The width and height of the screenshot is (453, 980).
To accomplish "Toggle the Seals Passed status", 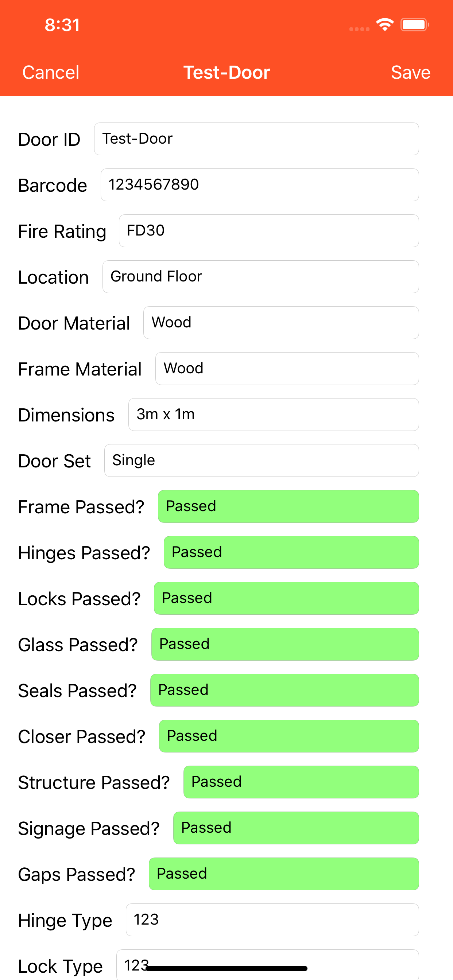I will [284, 690].
